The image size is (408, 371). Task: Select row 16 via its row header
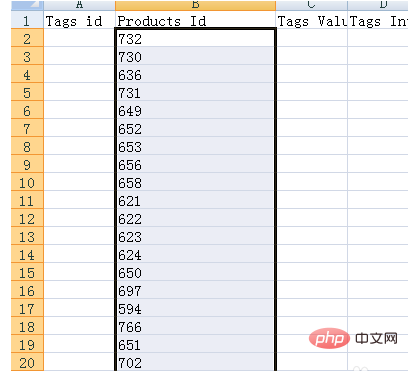(27, 291)
